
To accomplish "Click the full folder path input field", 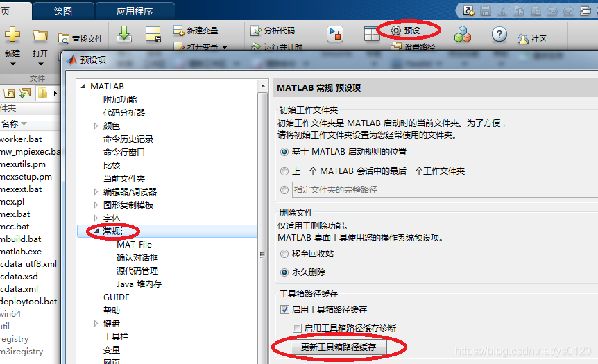I will pyautogui.click(x=445, y=190).
